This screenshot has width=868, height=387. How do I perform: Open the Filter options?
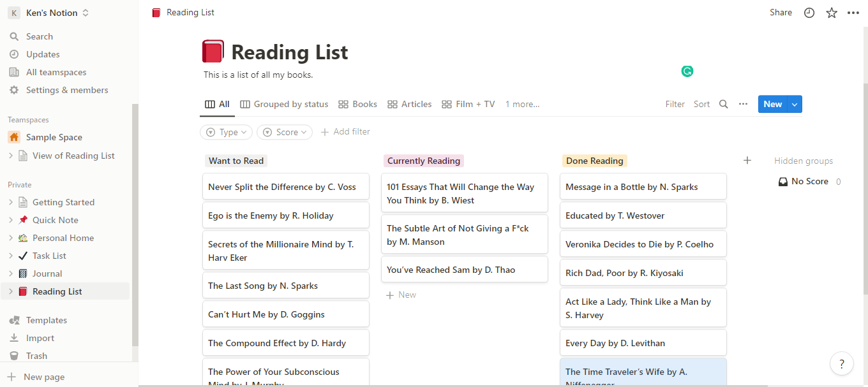point(675,104)
